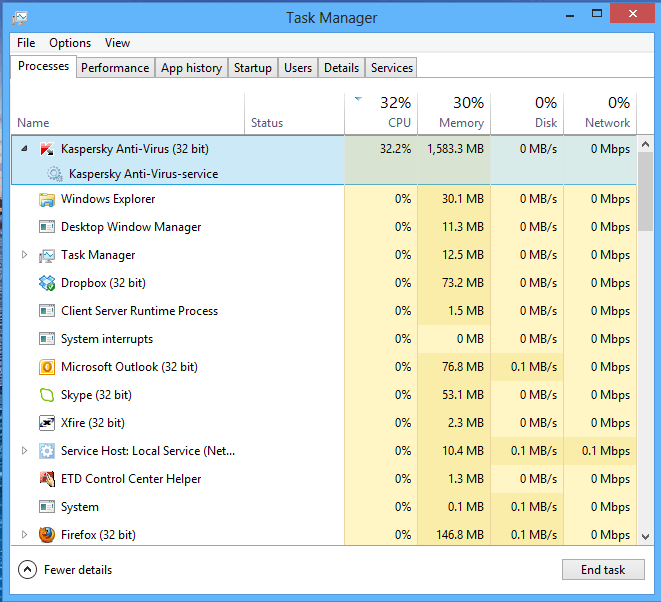Click the 0.1 Mbps network value
661x602 pixels.
point(606,451)
